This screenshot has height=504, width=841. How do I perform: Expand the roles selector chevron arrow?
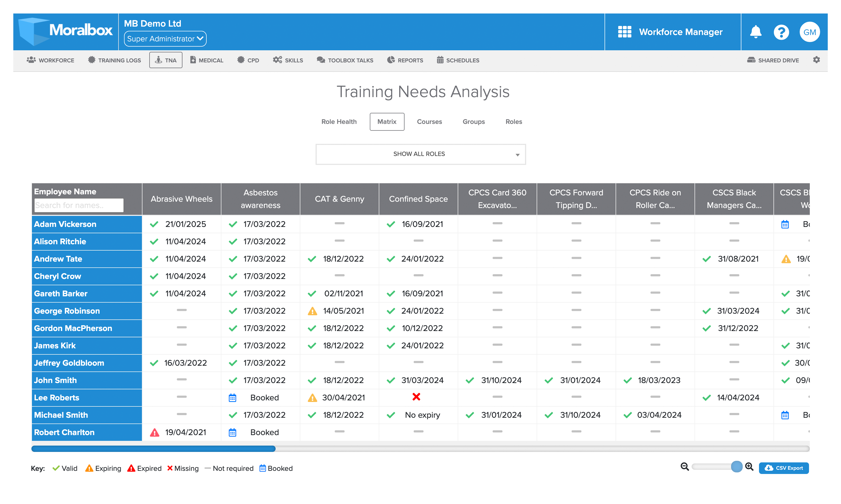517,155
